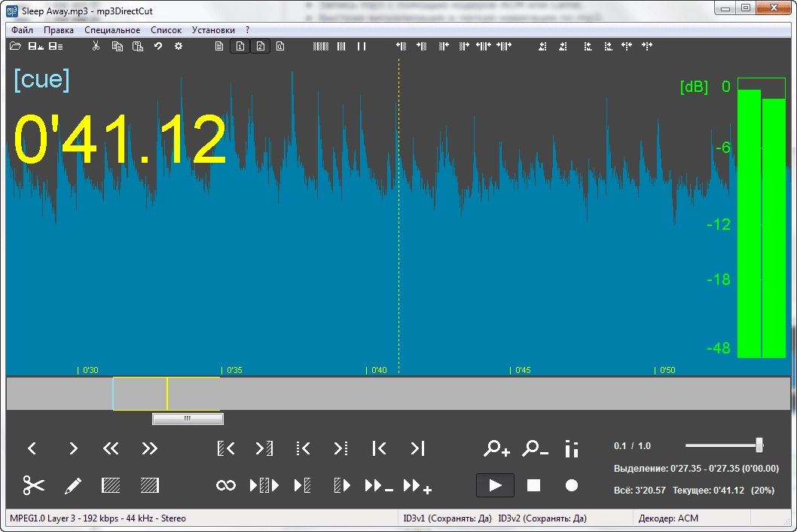This screenshot has width=797, height=532.
Task: Set selection end (hatched box, right edge)
Action: (x=149, y=486)
